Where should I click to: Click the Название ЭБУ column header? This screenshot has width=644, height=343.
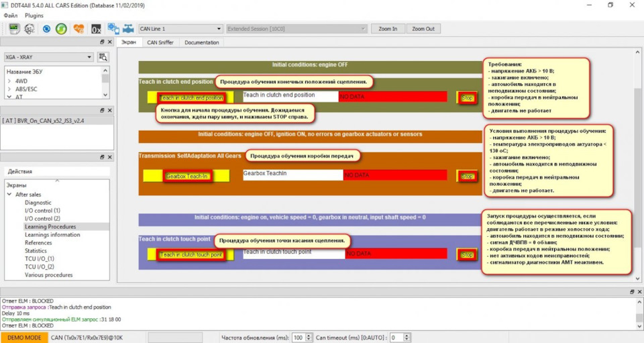(25, 71)
